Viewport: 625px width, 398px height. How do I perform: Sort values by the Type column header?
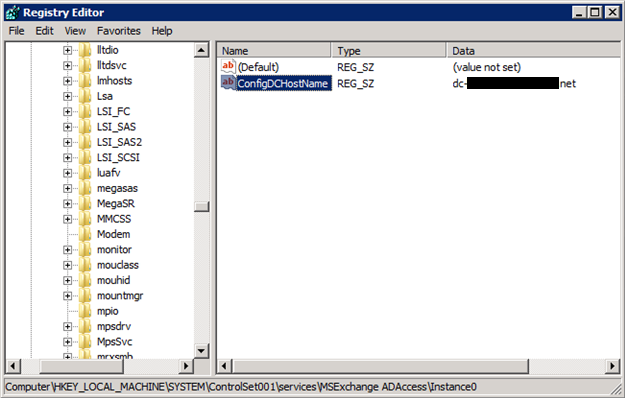(x=389, y=51)
